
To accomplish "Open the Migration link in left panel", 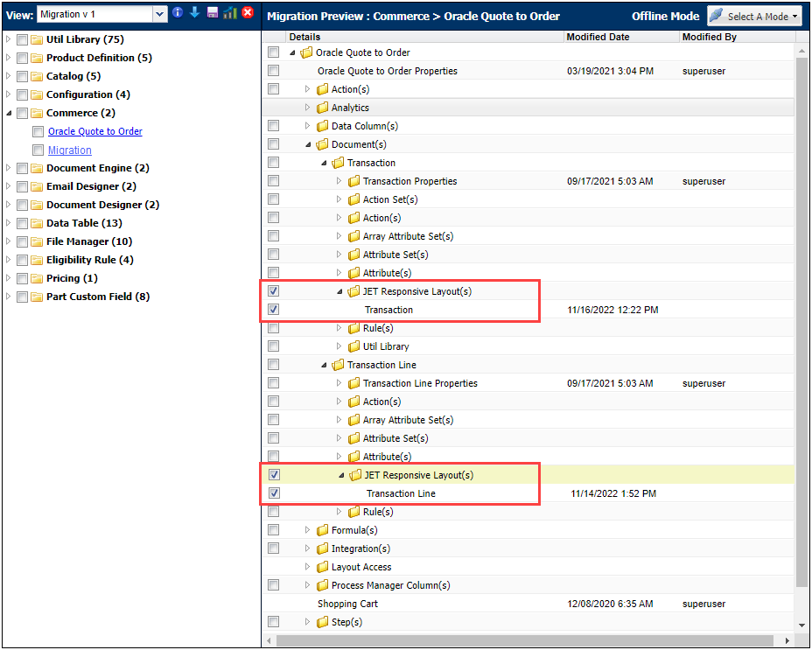I will click(69, 150).
